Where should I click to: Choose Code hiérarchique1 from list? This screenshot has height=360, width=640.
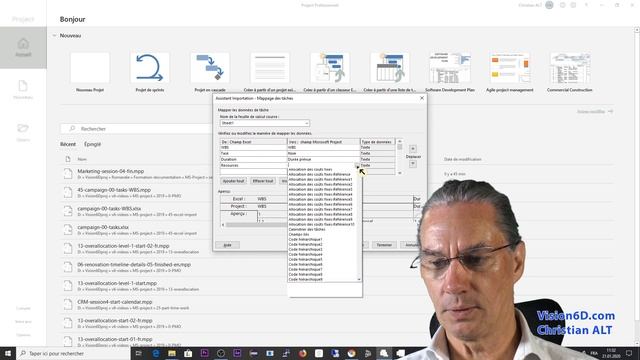tap(305, 240)
